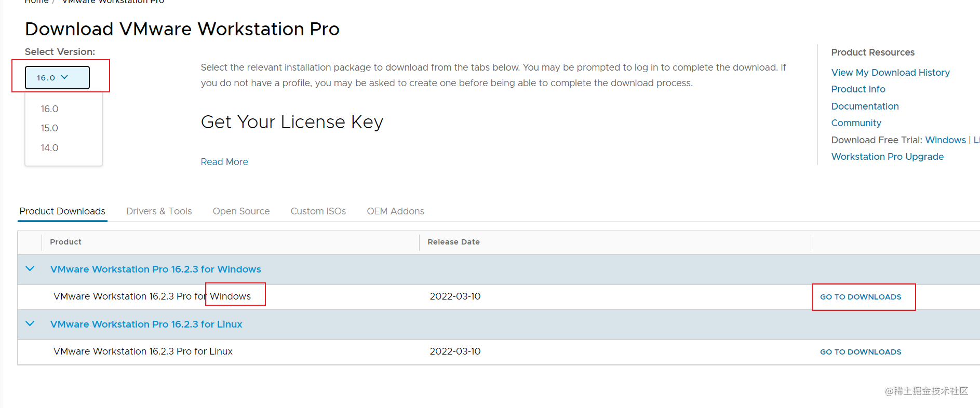Open View My Download History
980x408 pixels.
coord(890,73)
